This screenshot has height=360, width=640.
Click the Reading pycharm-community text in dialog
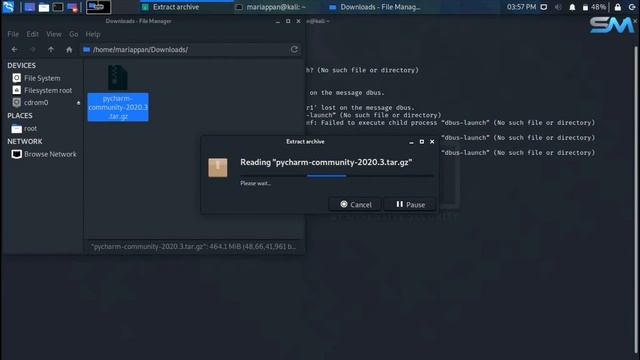[326, 162]
